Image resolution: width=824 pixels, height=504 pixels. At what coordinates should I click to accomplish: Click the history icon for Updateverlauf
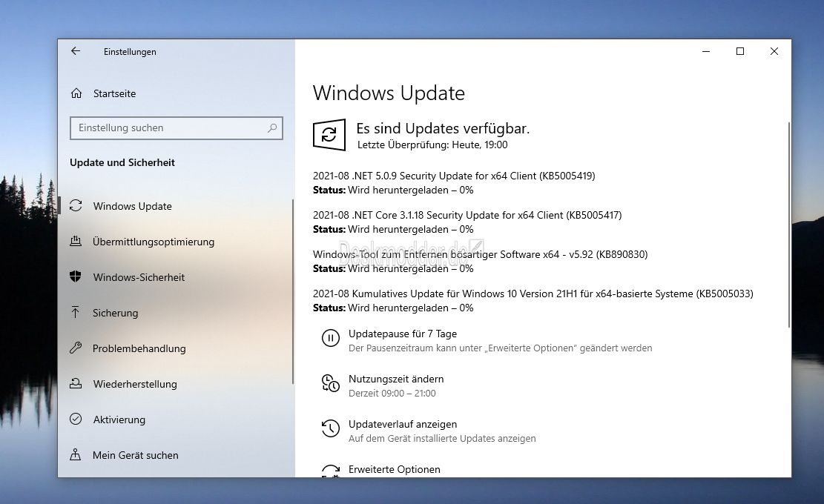(x=331, y=428)
